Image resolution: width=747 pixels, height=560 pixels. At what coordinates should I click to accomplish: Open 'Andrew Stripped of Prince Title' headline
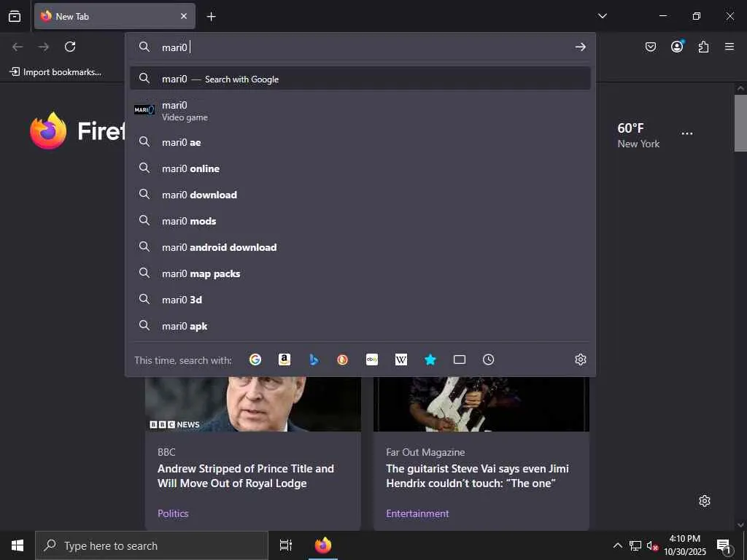[x=246, y=475]
